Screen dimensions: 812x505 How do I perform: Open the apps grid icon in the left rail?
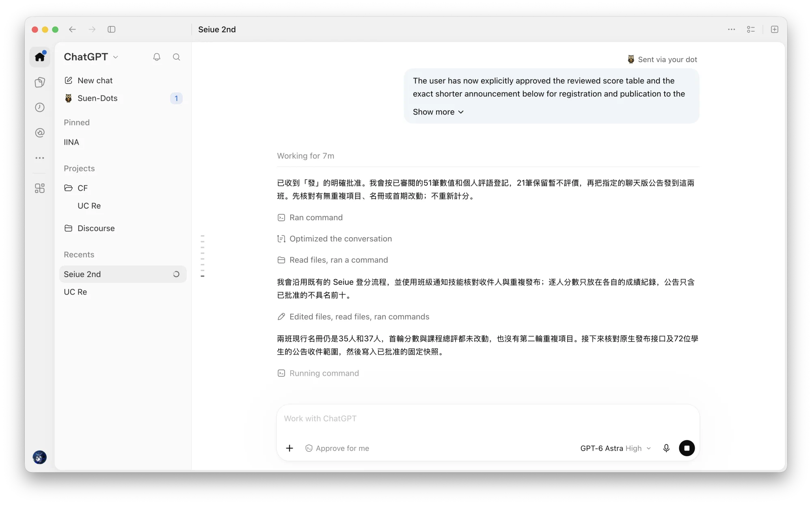40,188
